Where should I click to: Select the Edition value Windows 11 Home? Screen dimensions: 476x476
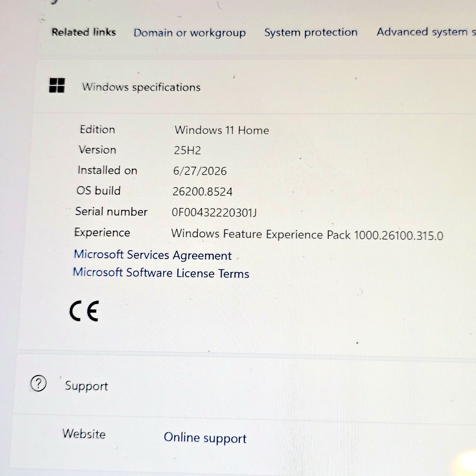222,130
